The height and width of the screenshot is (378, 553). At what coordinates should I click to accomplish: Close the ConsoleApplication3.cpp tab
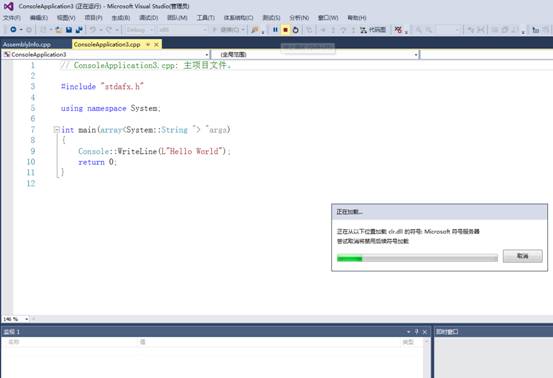pyautogui.click(x=156, y=44)
